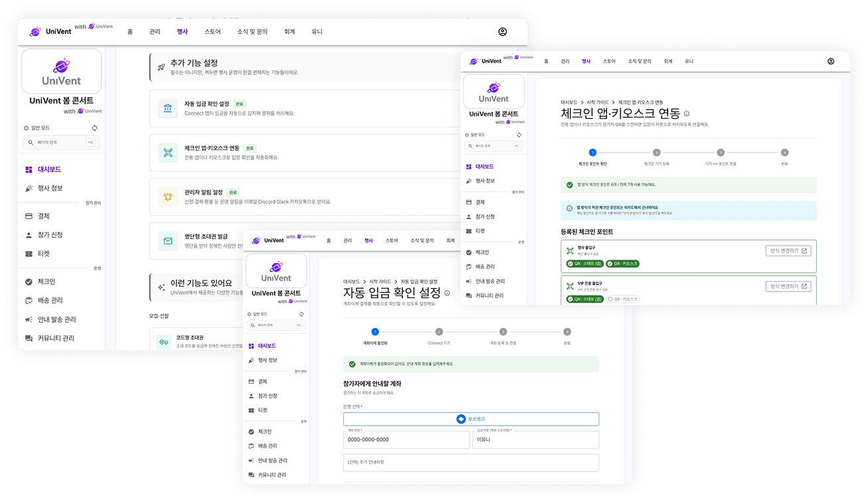Go to step 3 기기 ↔ 포인트 연결

click(x=721, y=157)
